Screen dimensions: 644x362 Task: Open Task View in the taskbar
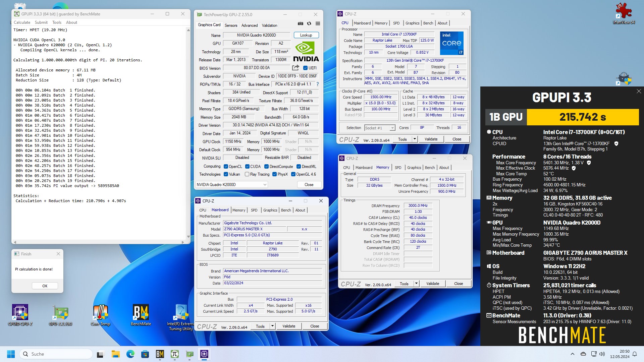coord(101,354)
